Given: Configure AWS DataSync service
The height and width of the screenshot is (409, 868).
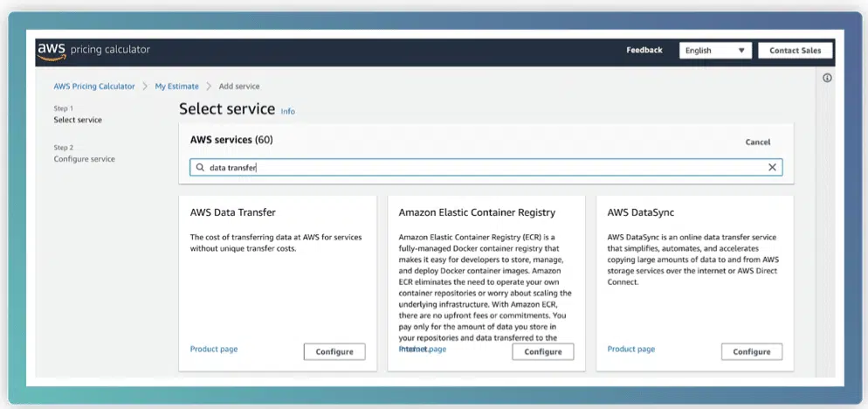Looking at the screenshot, I should click(752, 352).
